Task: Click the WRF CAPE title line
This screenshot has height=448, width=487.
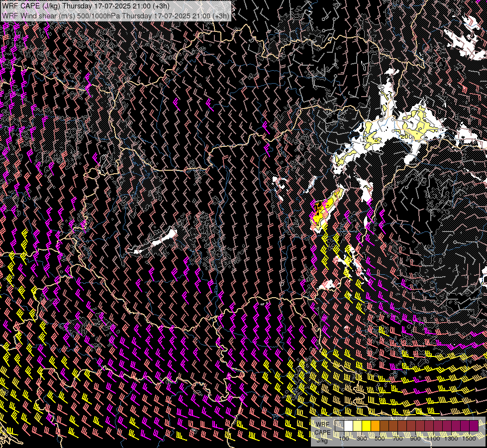Action: click(x=86, y=6)
